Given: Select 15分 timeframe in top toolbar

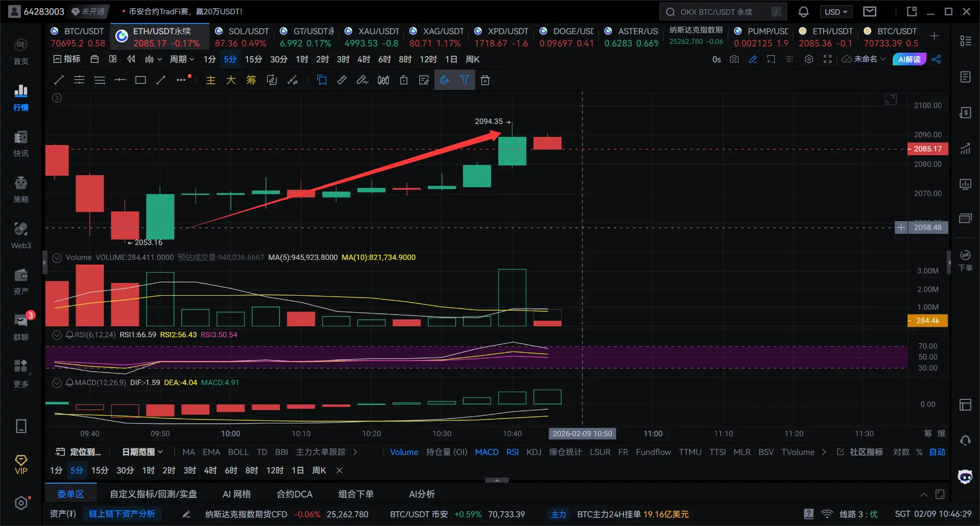Looking at the screenshot, I should (253, 59).
